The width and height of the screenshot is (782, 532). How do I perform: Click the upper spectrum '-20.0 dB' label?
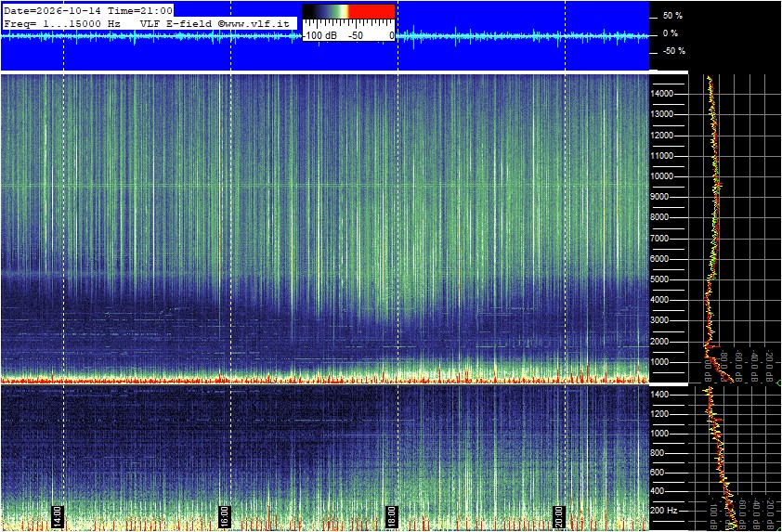[x=770, y=367]
